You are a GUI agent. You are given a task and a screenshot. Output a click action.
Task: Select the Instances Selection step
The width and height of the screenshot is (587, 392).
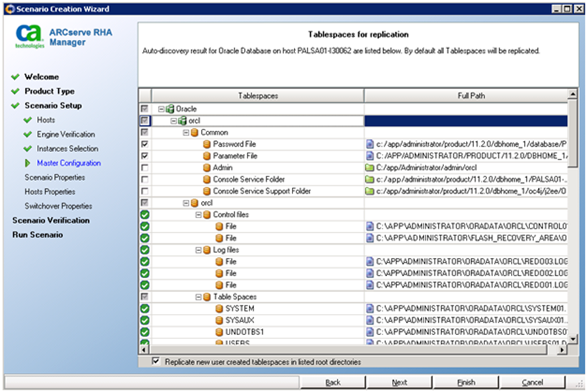pos(68,149)
